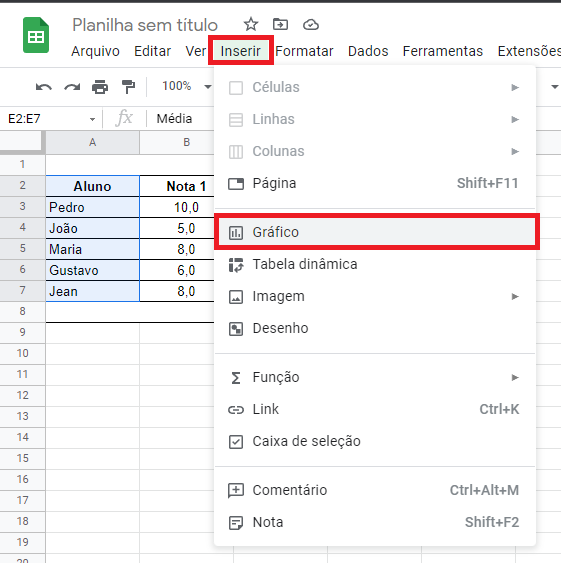Screen dimensions: 561x563
Task: Click the Desenho drawing icon
Action: tap(236, 329)
